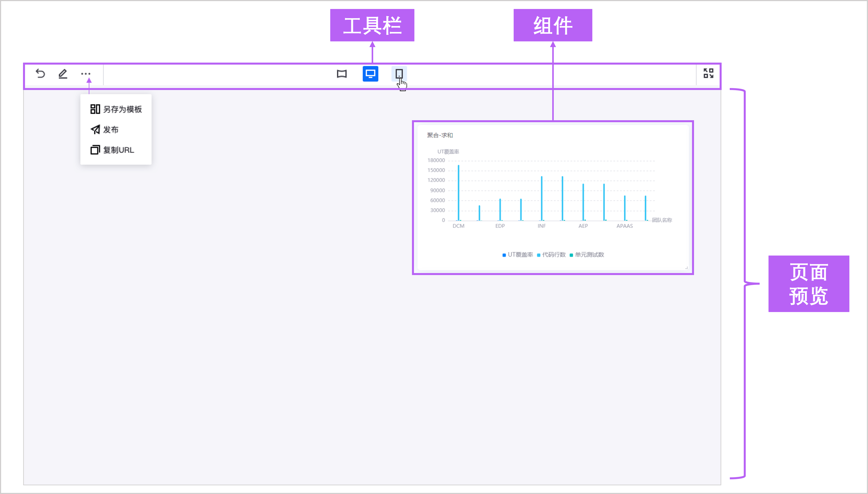Switch to mobile phone preview mode
This screenshot has width=868, height=494.
coord(399,74)
